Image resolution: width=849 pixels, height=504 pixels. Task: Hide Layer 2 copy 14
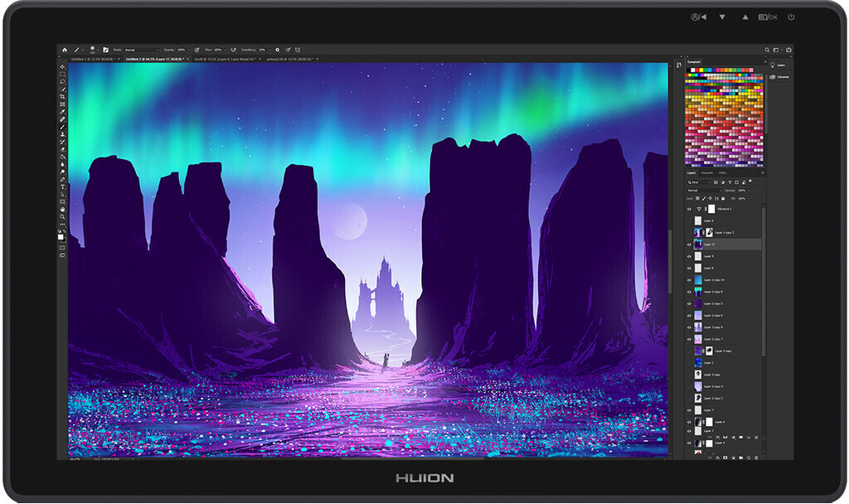pyautogui.click(x=689, y=280)
